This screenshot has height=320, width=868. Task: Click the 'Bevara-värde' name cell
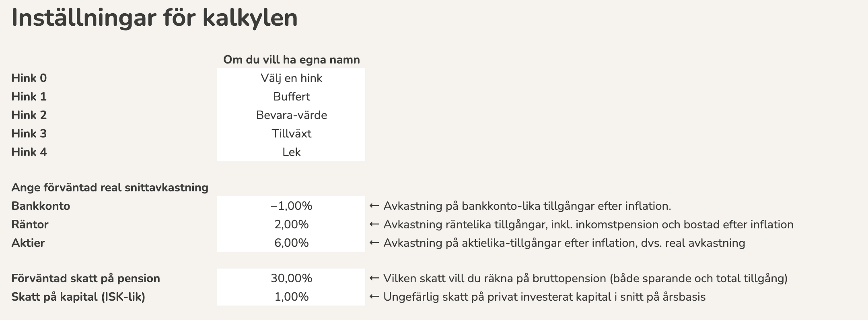pos(291,115)
